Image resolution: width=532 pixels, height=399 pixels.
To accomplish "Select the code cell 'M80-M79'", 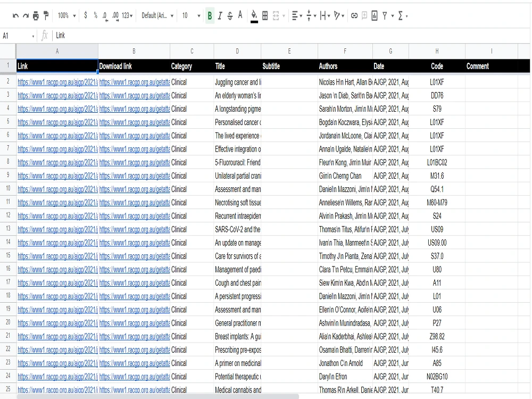I will [437, 203].
